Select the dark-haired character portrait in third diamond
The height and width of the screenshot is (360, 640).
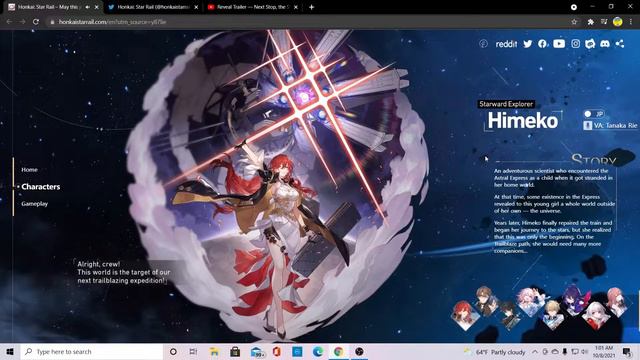coord(509,315)
